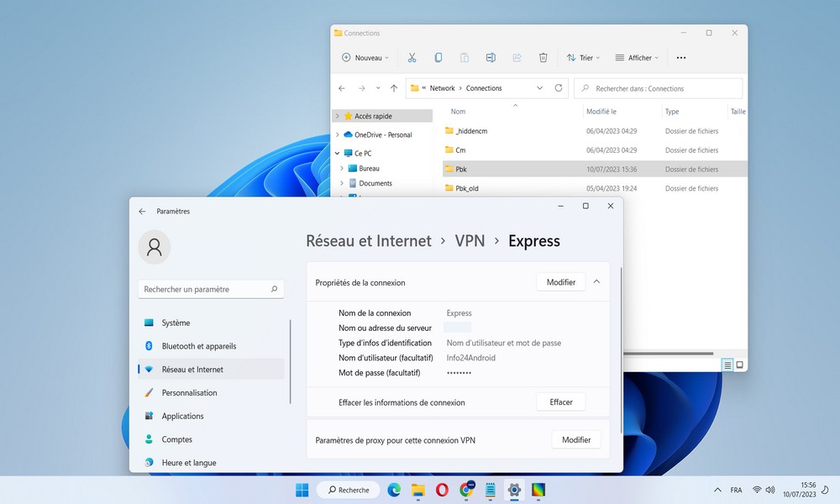Click the Paste icon in the toolbar
Viewport: 840px width, 504px height.
(x=465, y=57)
